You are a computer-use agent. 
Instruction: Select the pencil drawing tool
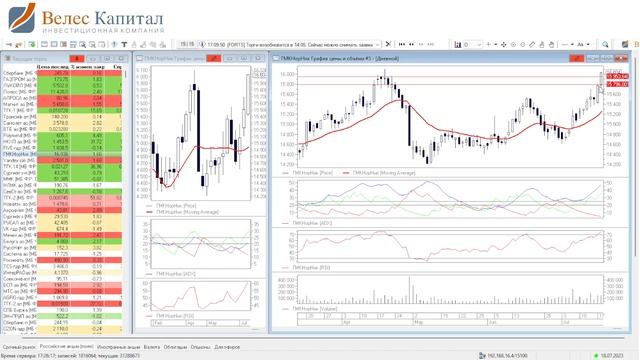pyautogui.click(x=532, y=44)
